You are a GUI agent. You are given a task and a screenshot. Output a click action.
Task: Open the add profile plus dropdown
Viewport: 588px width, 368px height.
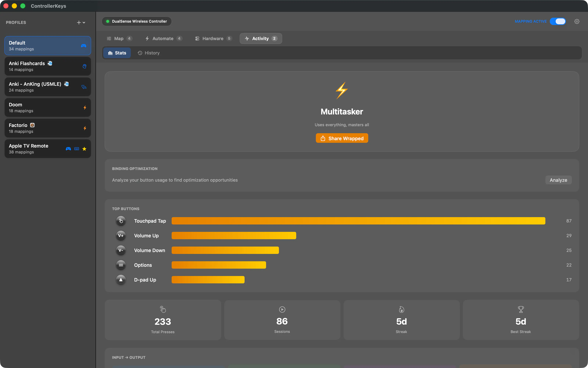pos(81,22)
